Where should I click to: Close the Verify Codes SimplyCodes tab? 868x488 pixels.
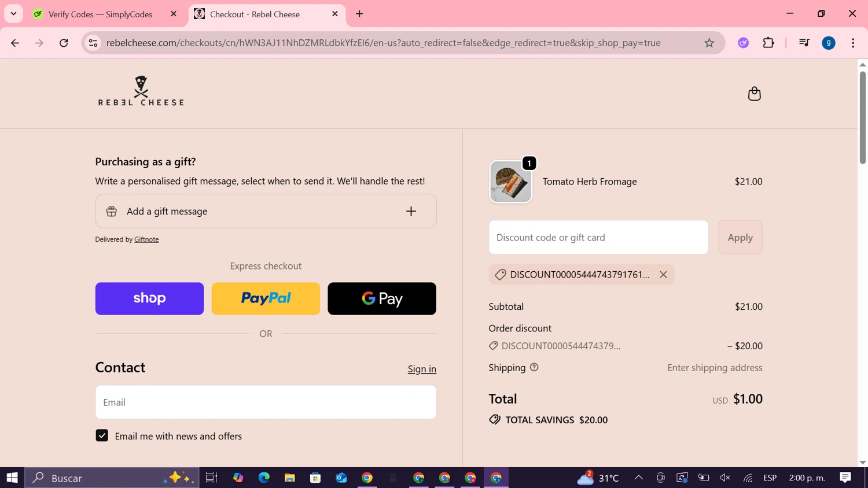[174, 14]
